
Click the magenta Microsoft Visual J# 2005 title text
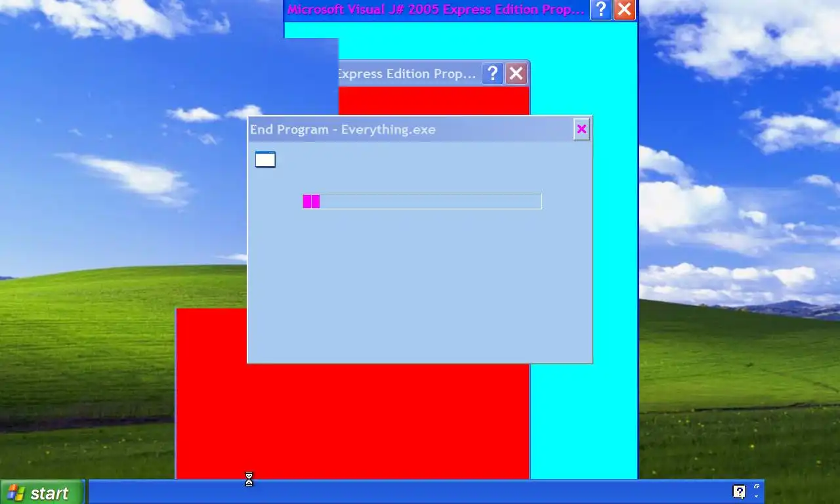click(x=436, y=9)
